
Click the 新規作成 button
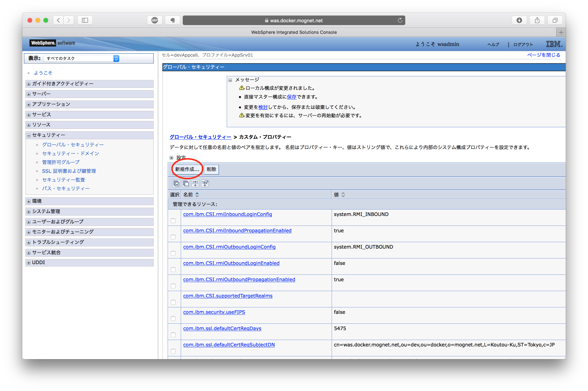[187, 169]
